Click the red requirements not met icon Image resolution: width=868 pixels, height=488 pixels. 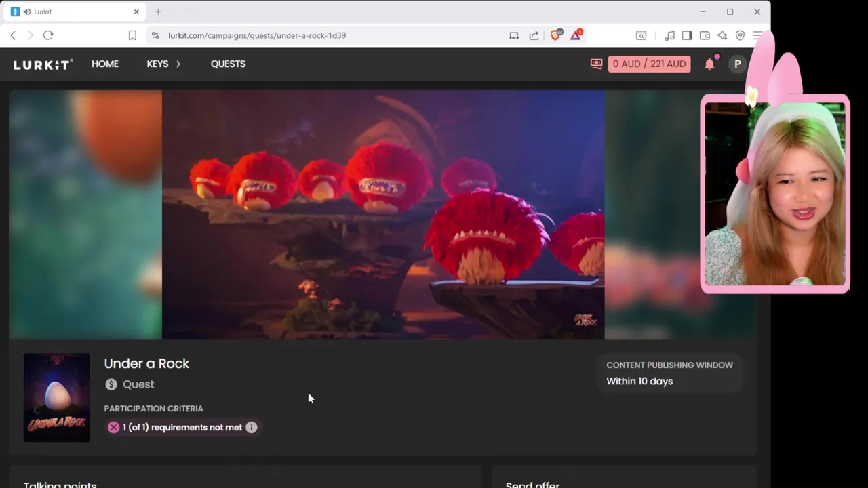[x=113, y=427]
